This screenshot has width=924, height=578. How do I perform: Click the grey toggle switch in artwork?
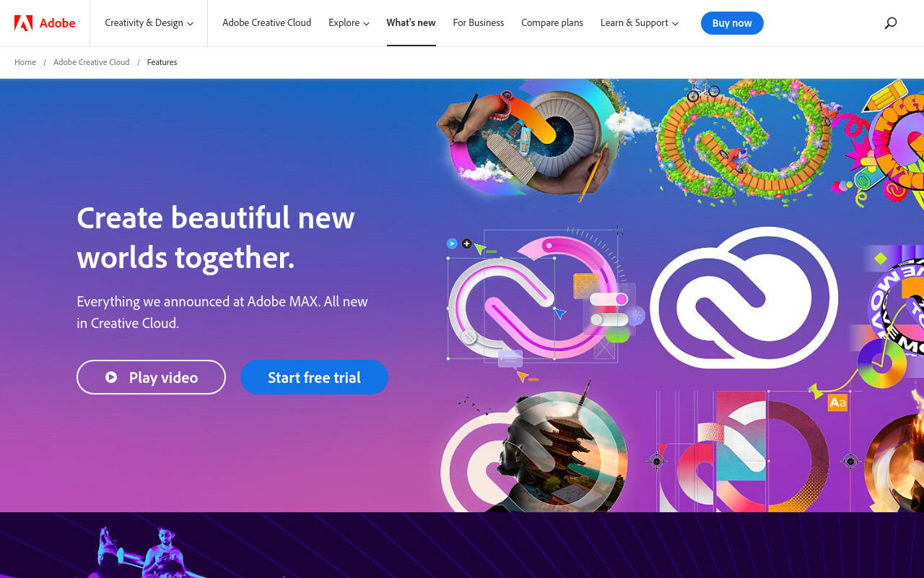point(609,319)
